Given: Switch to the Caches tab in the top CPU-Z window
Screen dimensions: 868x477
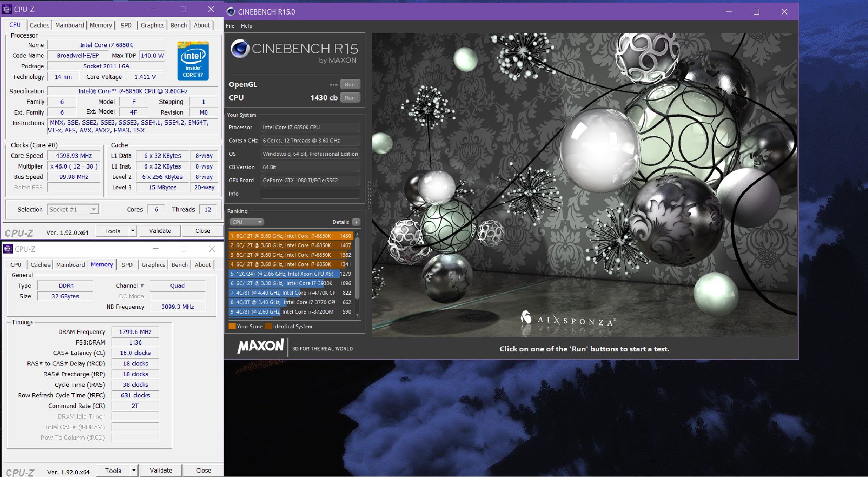Looking at the screenshot, I should pyautogui.click(x=39, y=25).
